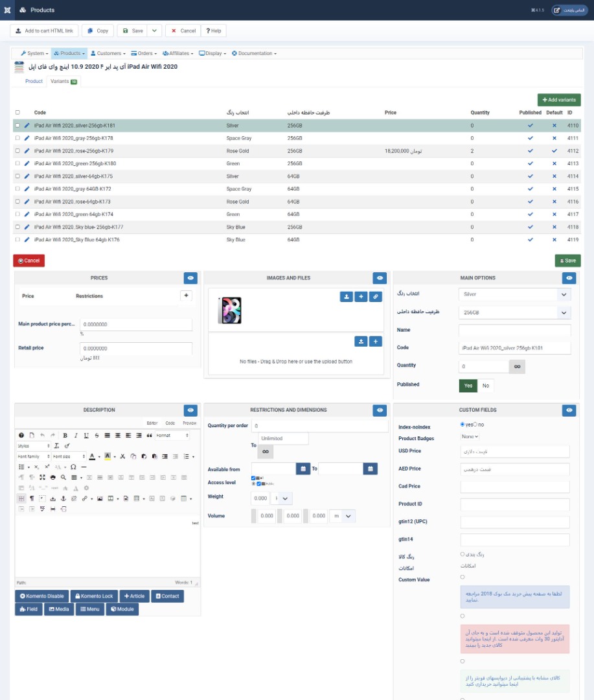Open Font family dropdown

(x=34, y=456)
